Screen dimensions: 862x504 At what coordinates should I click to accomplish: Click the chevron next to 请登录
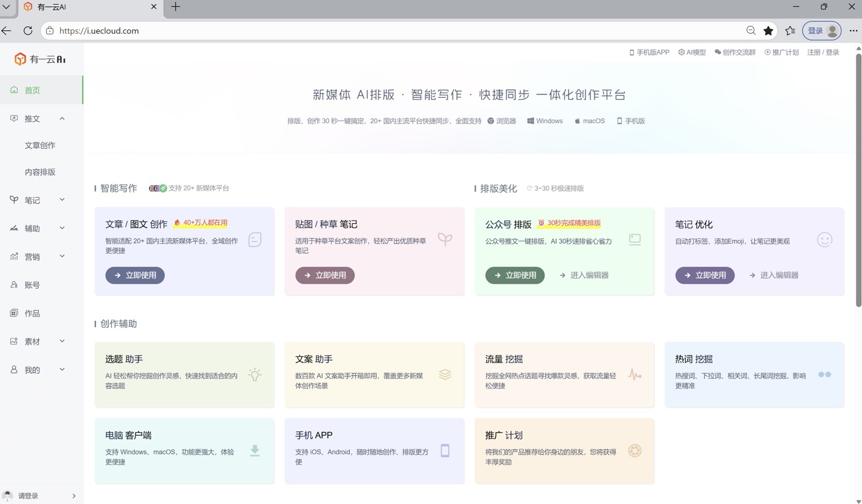click(74, 495)
